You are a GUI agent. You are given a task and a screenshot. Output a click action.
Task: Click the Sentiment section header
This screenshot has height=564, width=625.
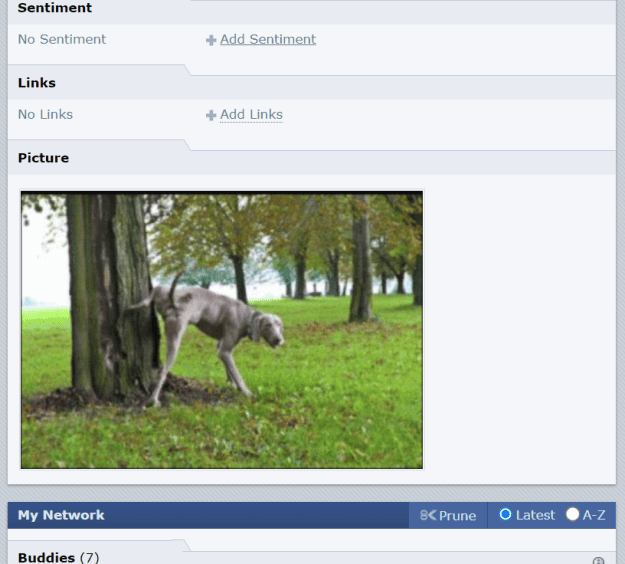tap(55, 8)
